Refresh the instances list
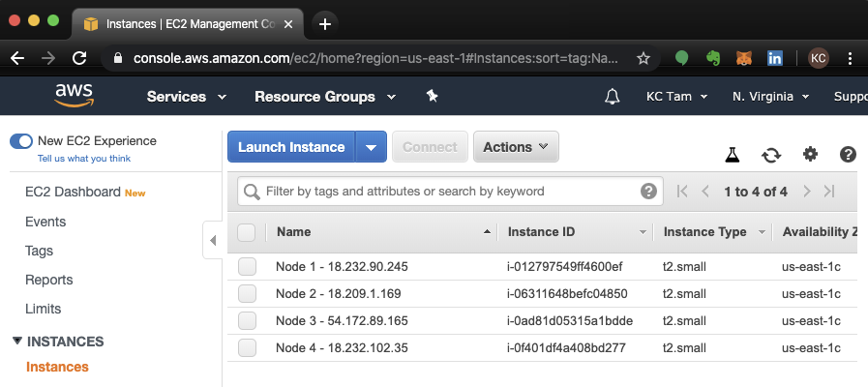This screenshot has height=387, width=868. coord(771,155)
